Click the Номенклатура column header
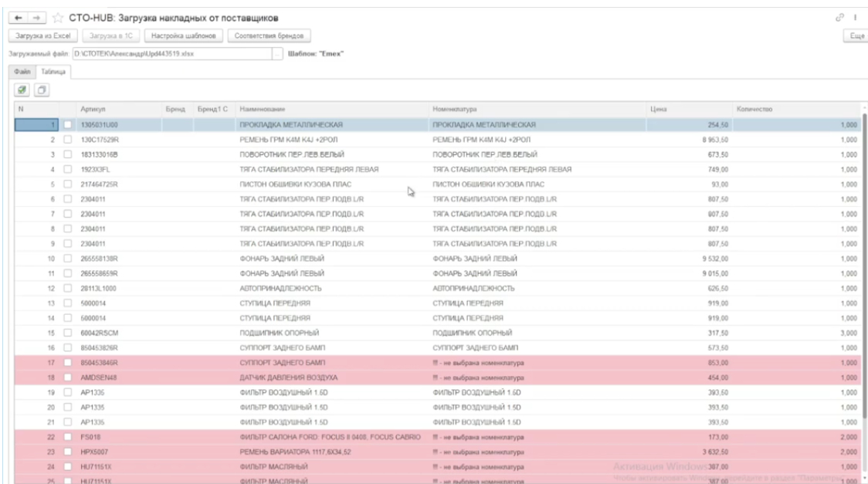Viewport: 868px width, 484px height. (x=455, y=110)
